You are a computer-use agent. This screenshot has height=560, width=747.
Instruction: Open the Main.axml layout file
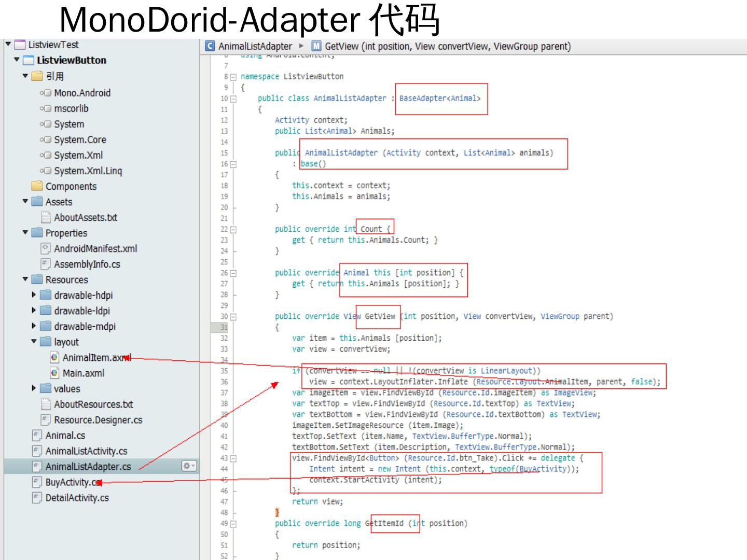(x=84, y=373)
